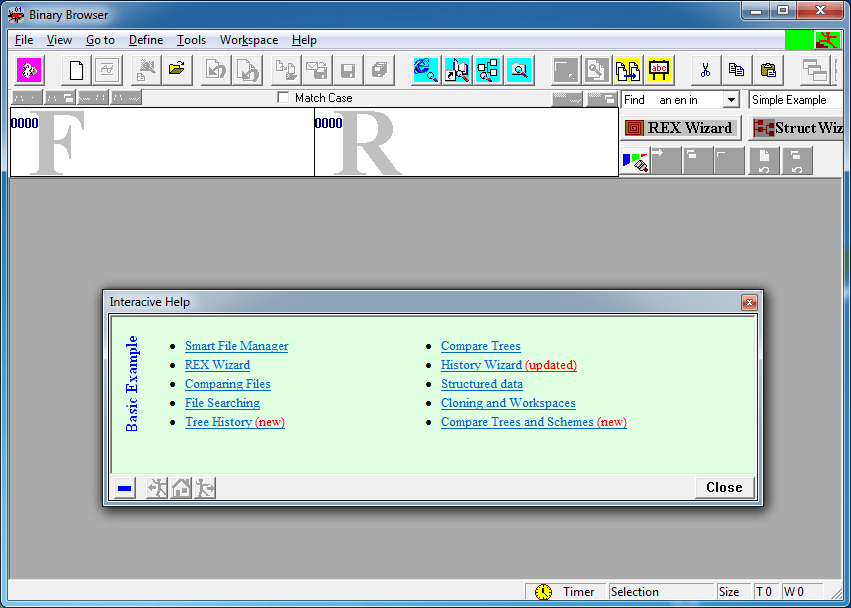Click the copy icon beside scissors
Screen dimensions: 851x608
(x=737, y=70)
